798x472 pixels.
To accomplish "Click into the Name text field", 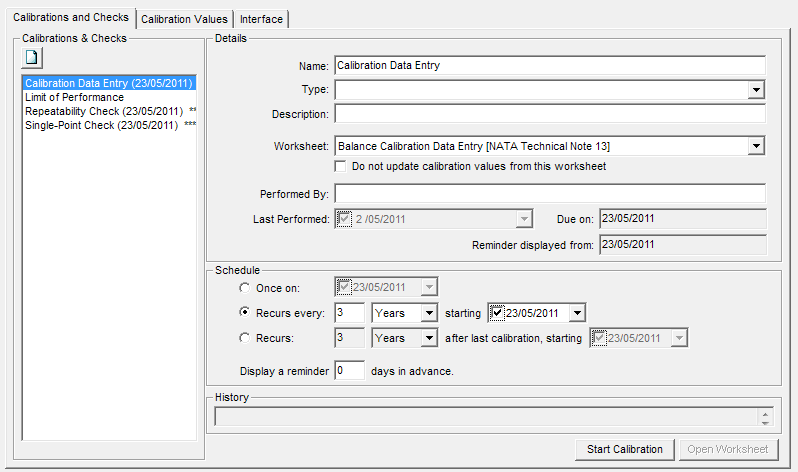I will pos(549,65).
